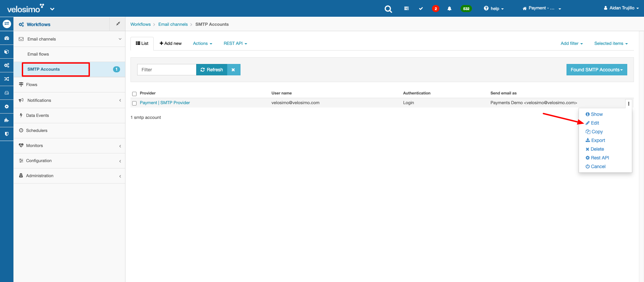Choose Rest API from the row menu

597,158
